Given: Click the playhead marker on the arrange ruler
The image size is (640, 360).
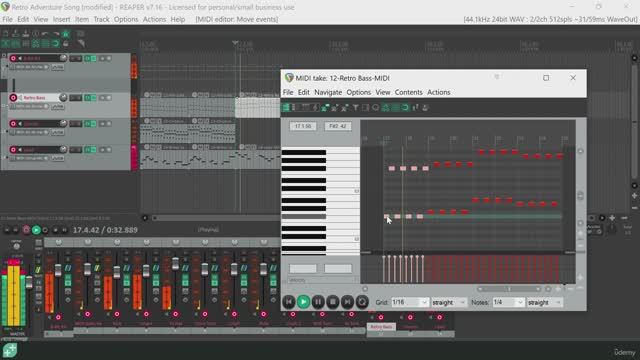Looking at the screenshot, I should 235,42.
